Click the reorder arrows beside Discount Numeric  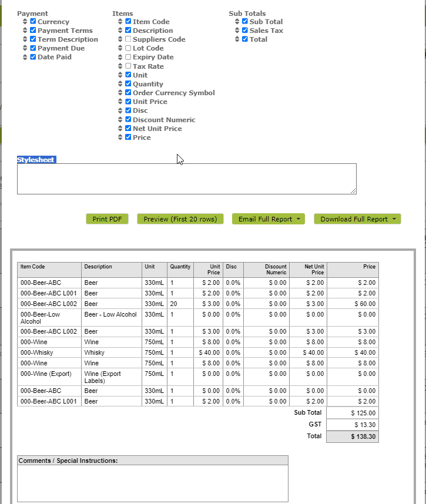[x=120, y=120]
